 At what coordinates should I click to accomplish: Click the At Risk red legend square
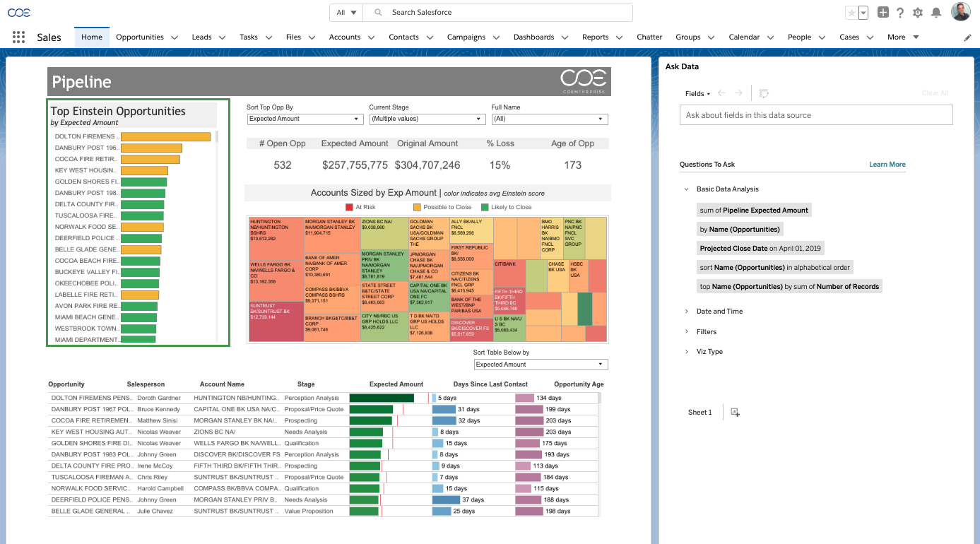pos(349,207)
